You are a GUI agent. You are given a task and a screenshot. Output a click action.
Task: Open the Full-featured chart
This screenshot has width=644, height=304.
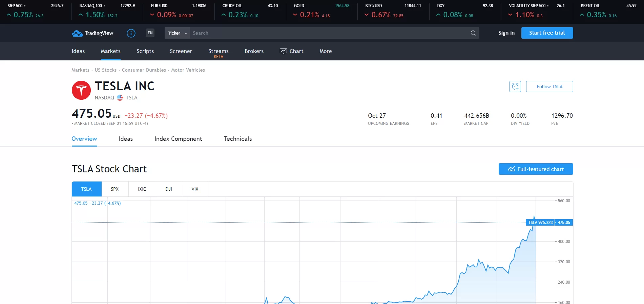tap(536, 169)
